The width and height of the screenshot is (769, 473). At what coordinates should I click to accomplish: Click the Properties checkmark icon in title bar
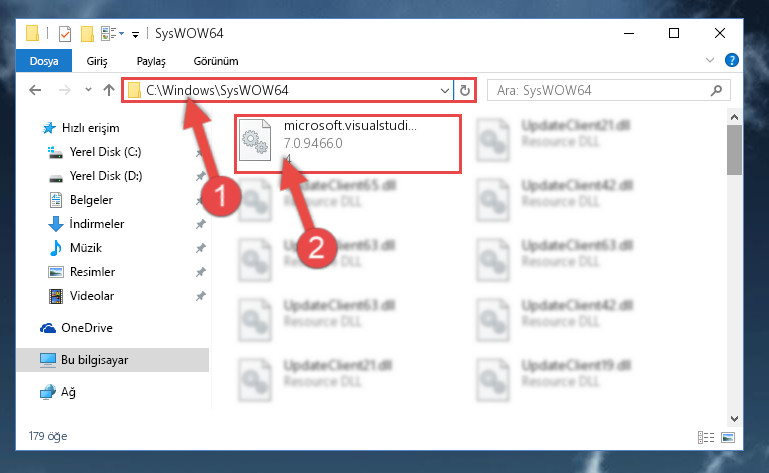tap(65, 34)
